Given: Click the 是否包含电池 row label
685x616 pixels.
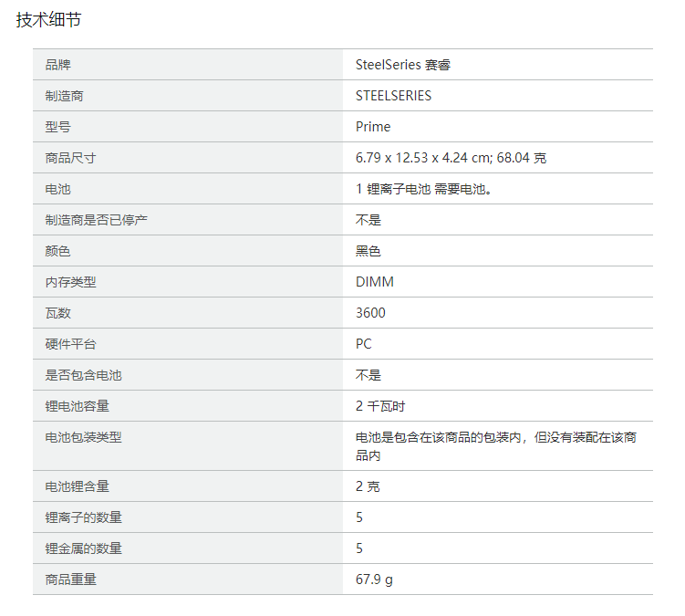Looking at the screenshot, I should tap(84, 375).
